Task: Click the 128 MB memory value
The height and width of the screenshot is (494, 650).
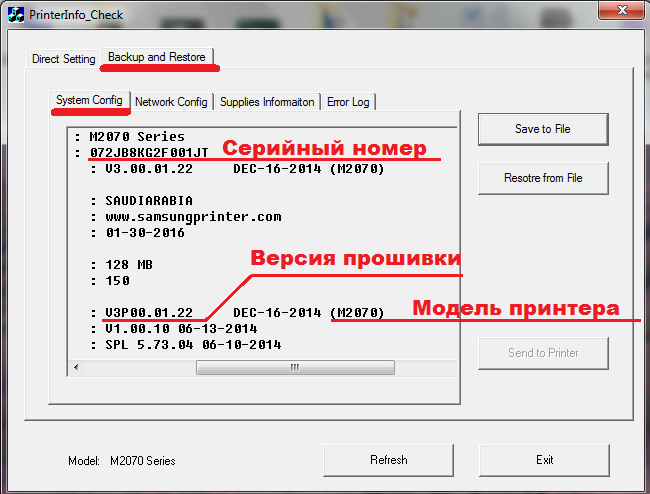Action: [129, 264]
